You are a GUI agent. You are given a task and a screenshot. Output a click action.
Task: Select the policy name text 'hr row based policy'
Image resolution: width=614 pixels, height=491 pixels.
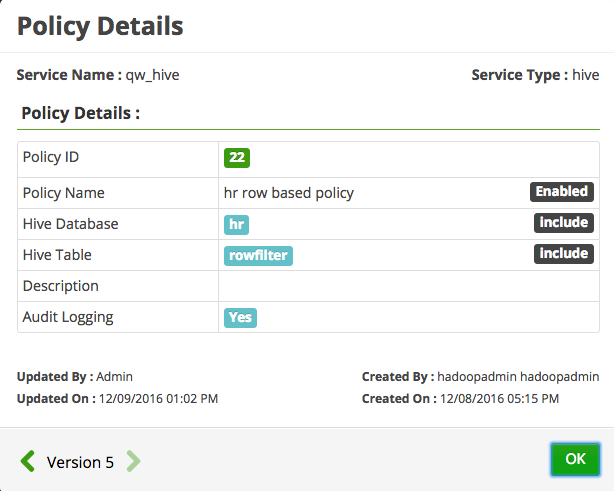click(288, 193)
